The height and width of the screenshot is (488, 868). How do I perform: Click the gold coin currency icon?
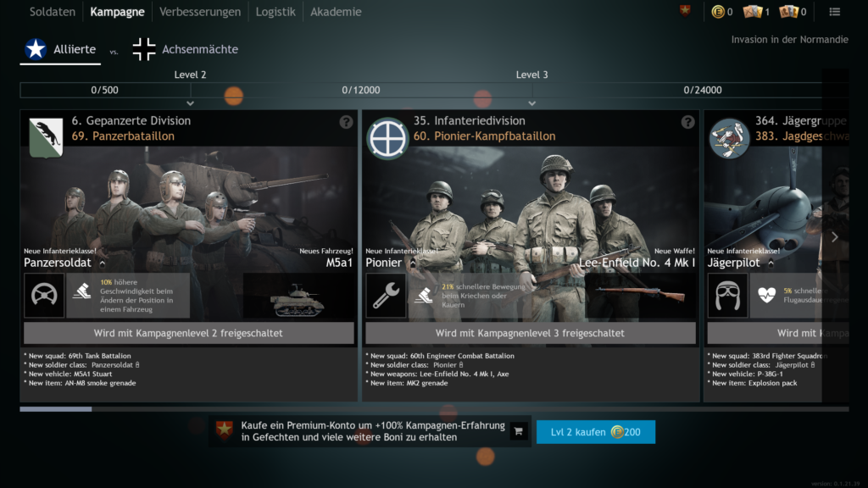(x=717, y=12)
